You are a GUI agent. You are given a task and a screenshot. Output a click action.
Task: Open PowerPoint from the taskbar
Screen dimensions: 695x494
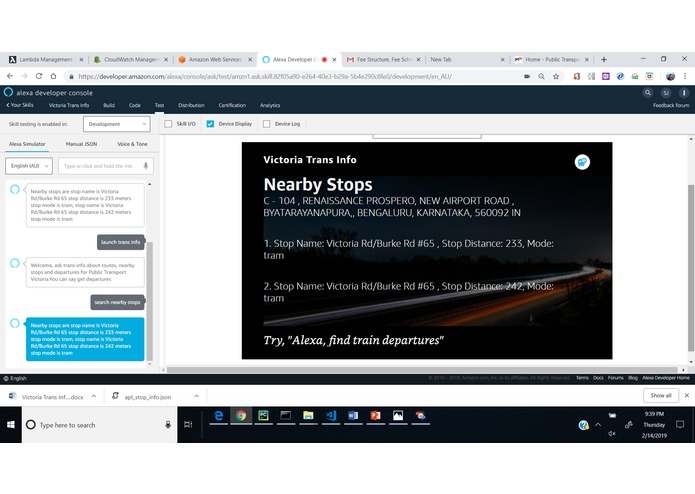(375, 416)
